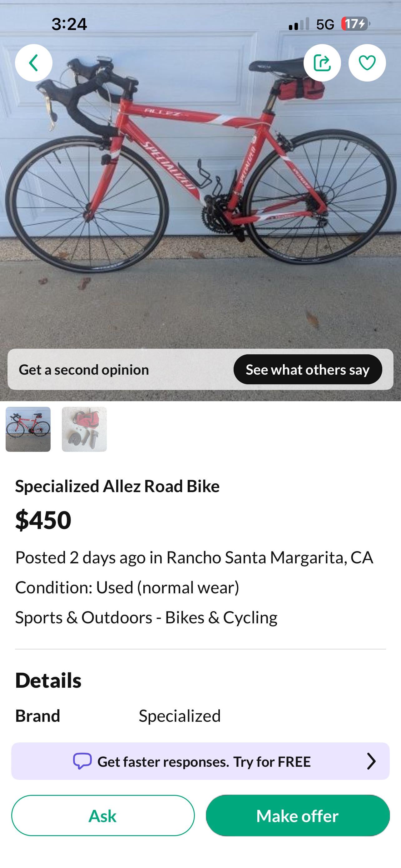Save the listing with the heart icon
Image resolution: width=401 pixels, height=868 pixels.
pyautogui.click(x=367, y=63)
